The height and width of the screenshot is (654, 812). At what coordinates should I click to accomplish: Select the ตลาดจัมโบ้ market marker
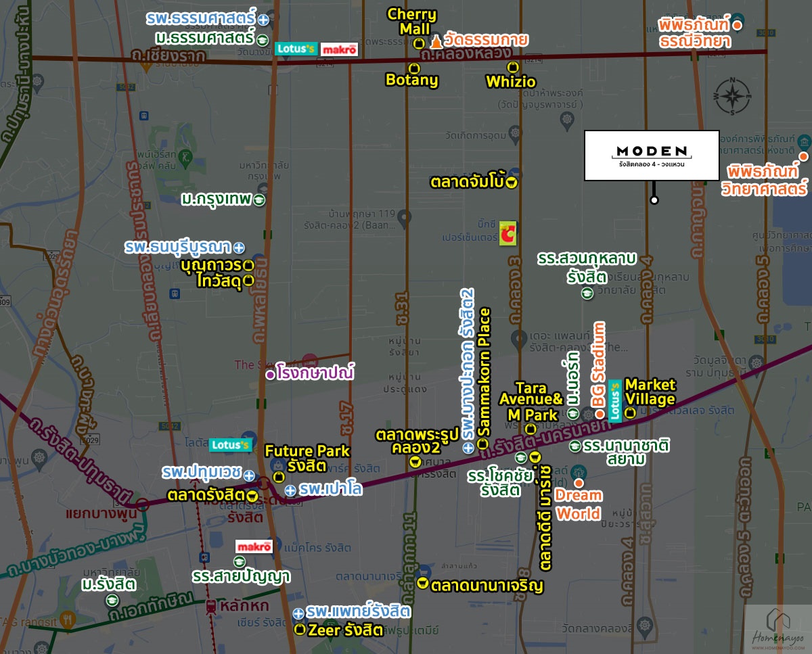pyautogui.click(x=512, y=182)
